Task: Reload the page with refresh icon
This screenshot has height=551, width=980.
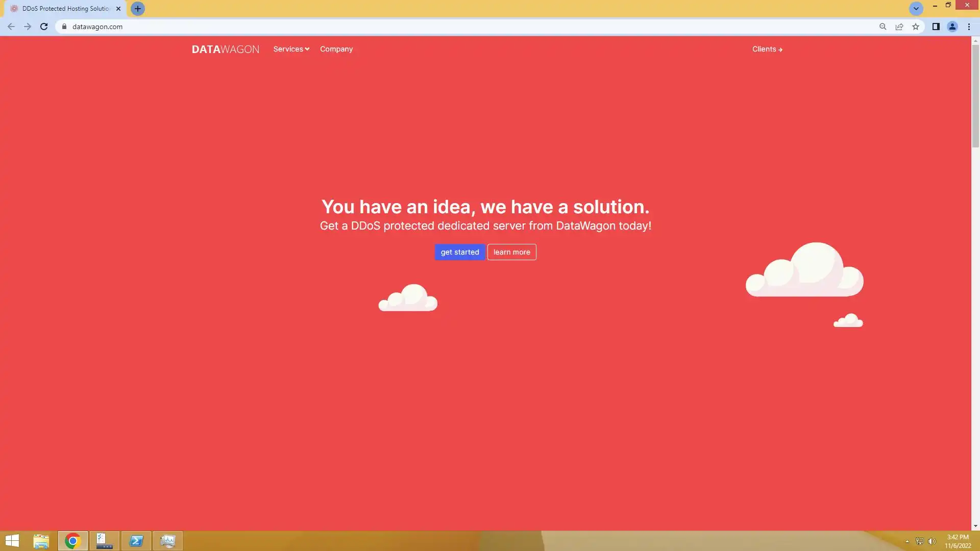Action: [44, 27]
